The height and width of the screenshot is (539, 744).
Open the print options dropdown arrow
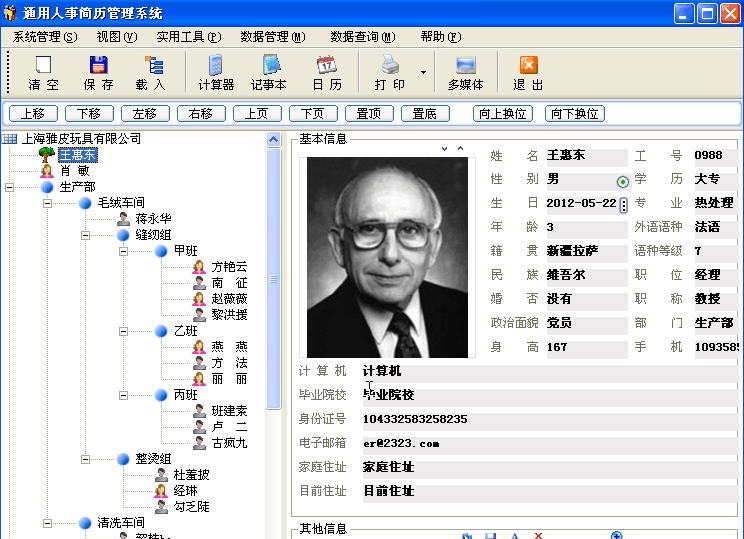[423, 72]
